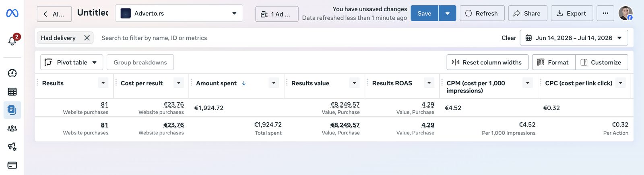Image resolution: width=644 pixels, height=175 pixels.
Task: Click the Refresh button
Action: pyautogui.click(x=482, y=13)
